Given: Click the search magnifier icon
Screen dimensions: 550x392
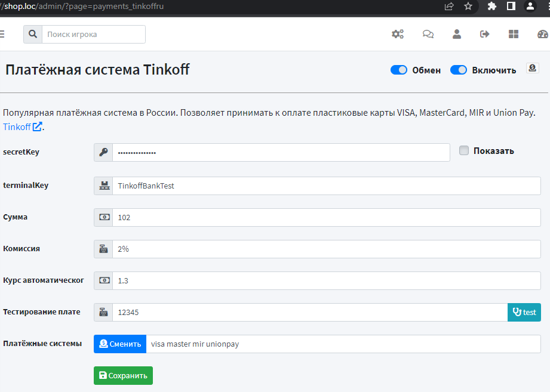Looking at the screenshot, I should pyautogui.click(x=32, y=34).
